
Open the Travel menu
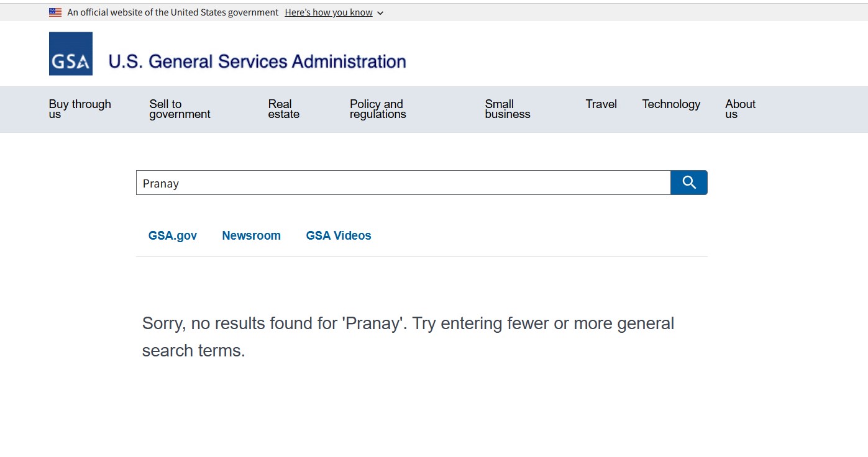pos(601,104)
